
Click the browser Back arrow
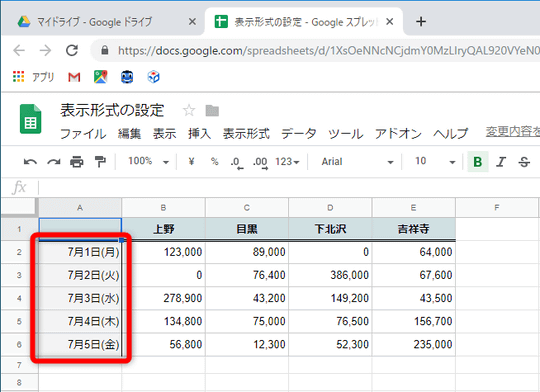click(x=19, y=51)
